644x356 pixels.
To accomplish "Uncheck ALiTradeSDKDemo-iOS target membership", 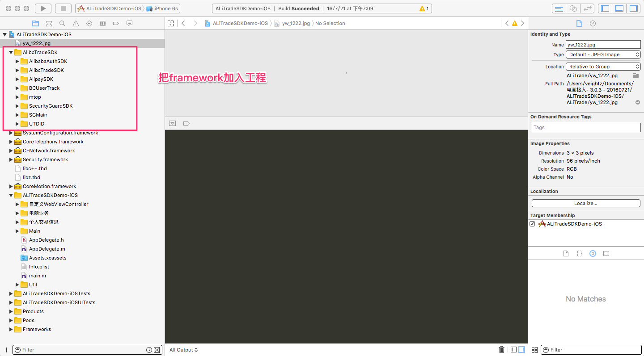I will click(532, 224).
